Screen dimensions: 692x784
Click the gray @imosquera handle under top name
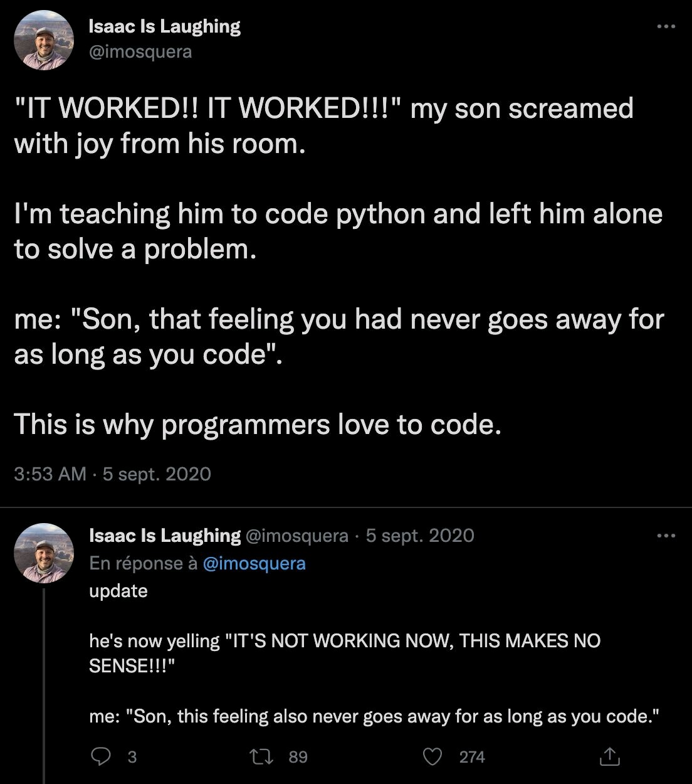point(140,51)
